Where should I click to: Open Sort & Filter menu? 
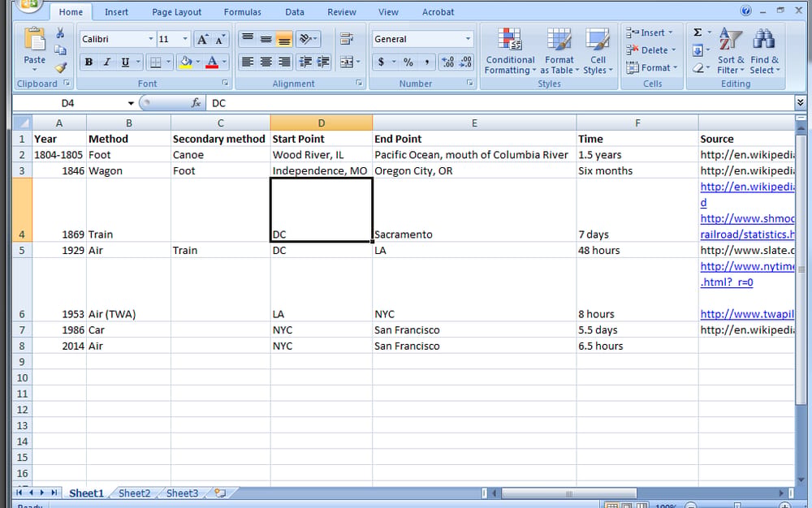(731, 51)
